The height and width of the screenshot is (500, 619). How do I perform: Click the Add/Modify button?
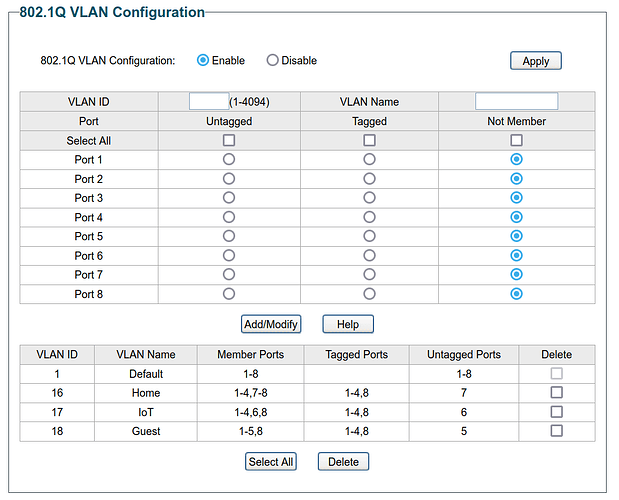(271, 324)
